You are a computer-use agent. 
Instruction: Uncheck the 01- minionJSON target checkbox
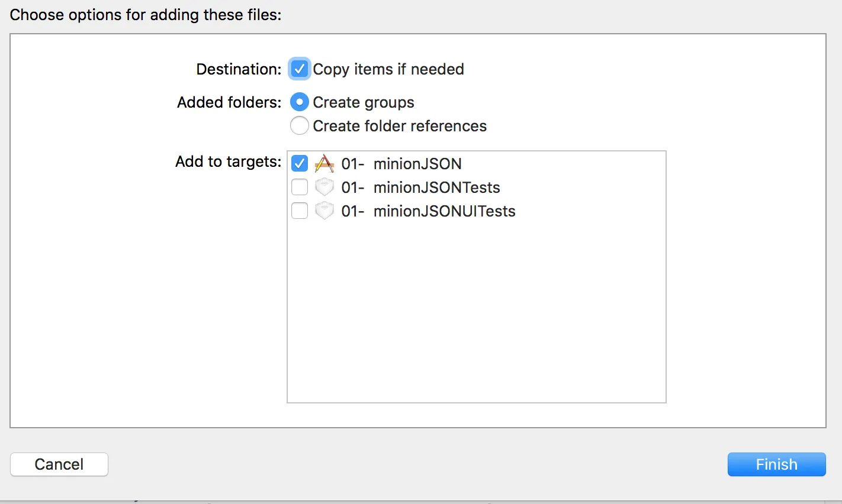tap(300, 163)
